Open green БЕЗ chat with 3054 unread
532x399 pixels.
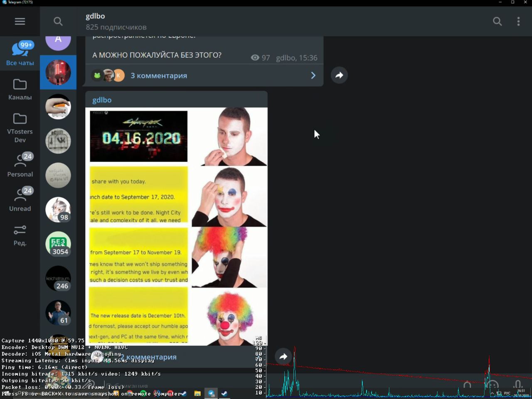58,244
